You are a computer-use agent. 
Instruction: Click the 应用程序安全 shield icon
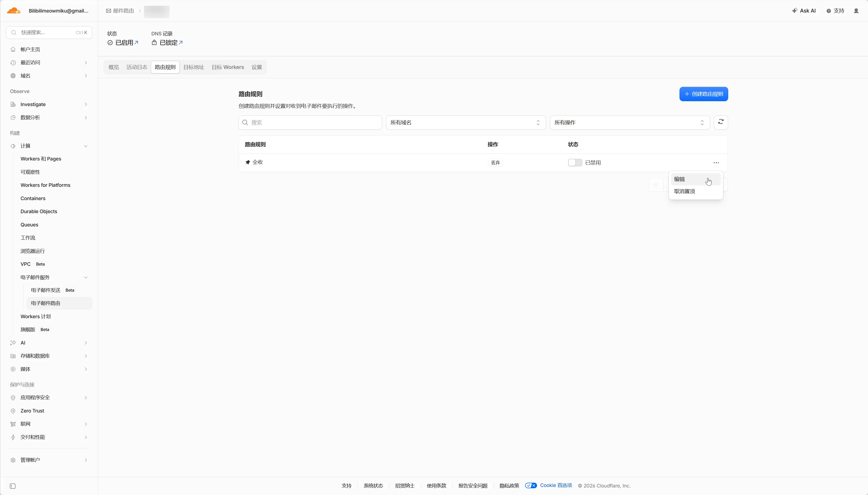click(x=13, y=398)
